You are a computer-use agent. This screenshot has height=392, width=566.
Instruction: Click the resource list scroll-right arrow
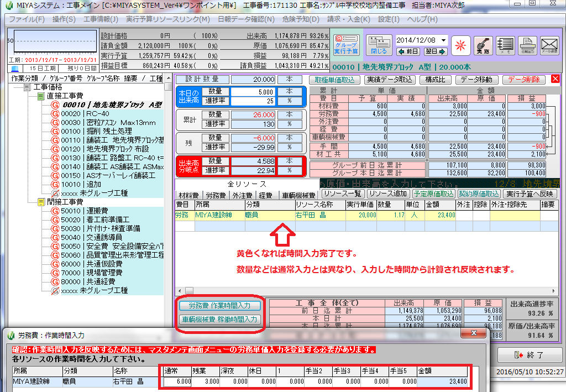point(553,291)
